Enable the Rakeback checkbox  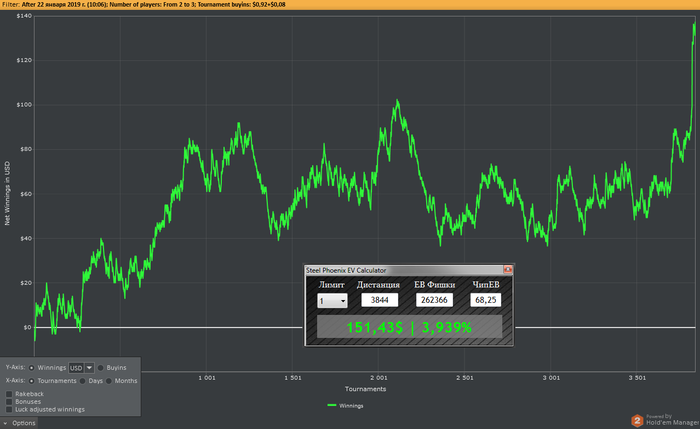point(9,394)
